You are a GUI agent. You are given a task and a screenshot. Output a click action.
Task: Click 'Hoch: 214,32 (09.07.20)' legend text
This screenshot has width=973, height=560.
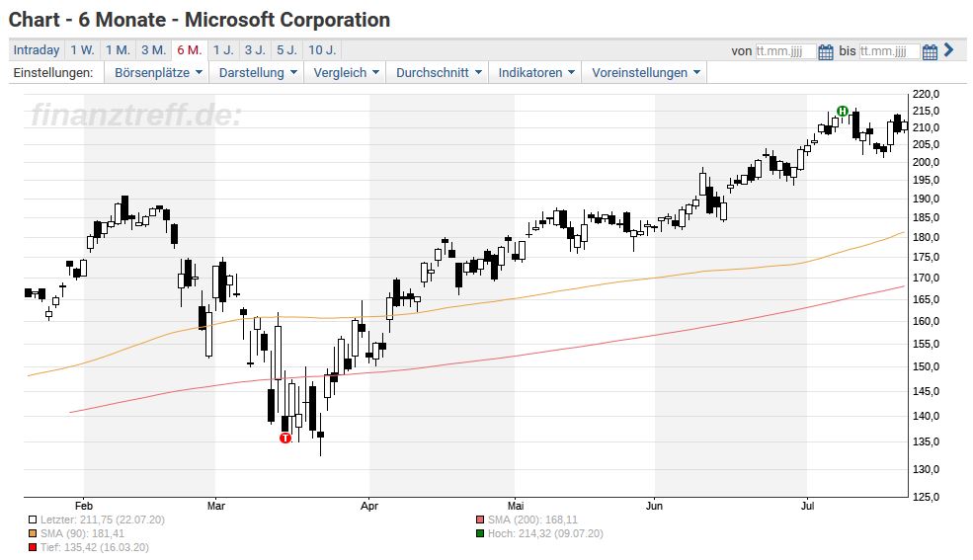point(545,534)
